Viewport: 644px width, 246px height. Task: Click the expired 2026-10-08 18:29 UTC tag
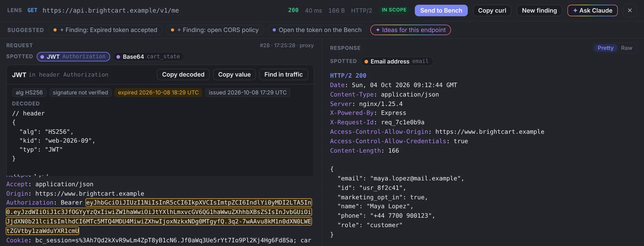pos(158,92)
